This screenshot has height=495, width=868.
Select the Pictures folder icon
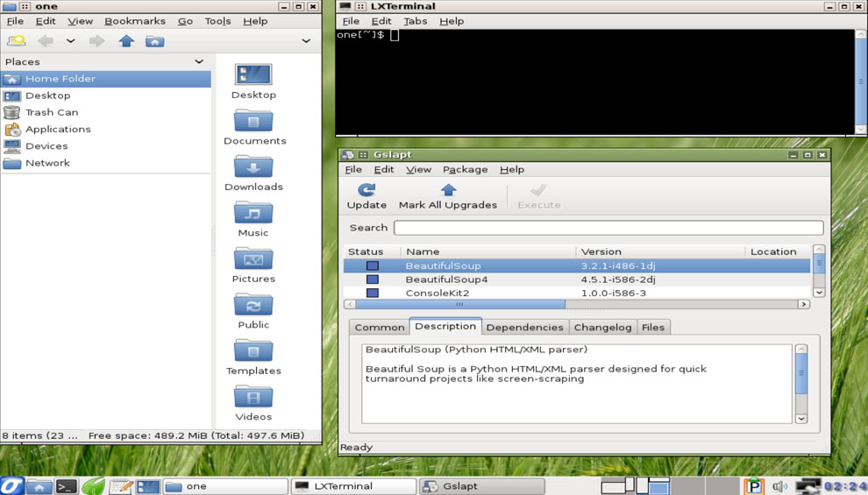pos(253,258)
